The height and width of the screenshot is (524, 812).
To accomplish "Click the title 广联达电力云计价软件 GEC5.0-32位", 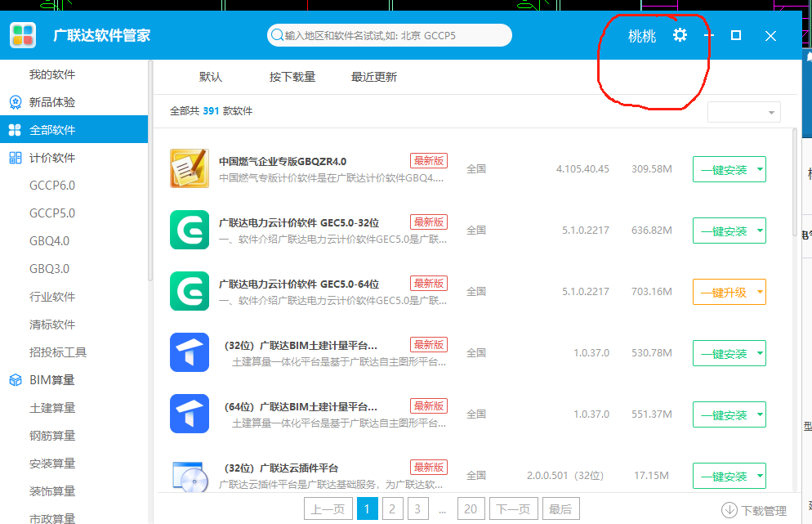I will [299, 223].
